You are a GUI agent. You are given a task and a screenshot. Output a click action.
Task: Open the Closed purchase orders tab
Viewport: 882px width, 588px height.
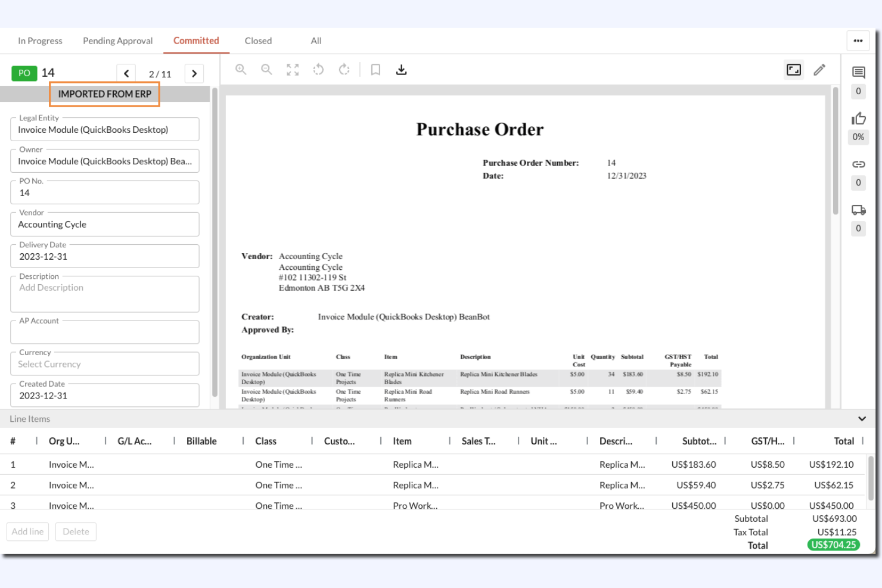point(258,41)
